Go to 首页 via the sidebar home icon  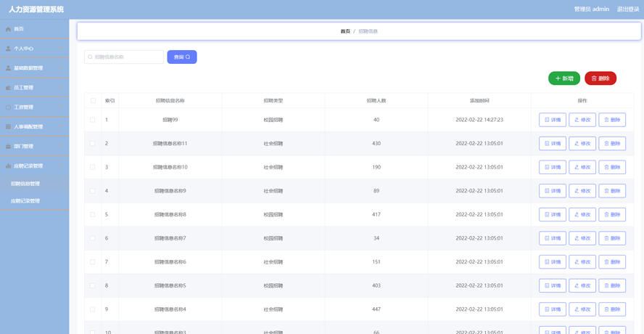pyautogui.click(x=8, y=29)
